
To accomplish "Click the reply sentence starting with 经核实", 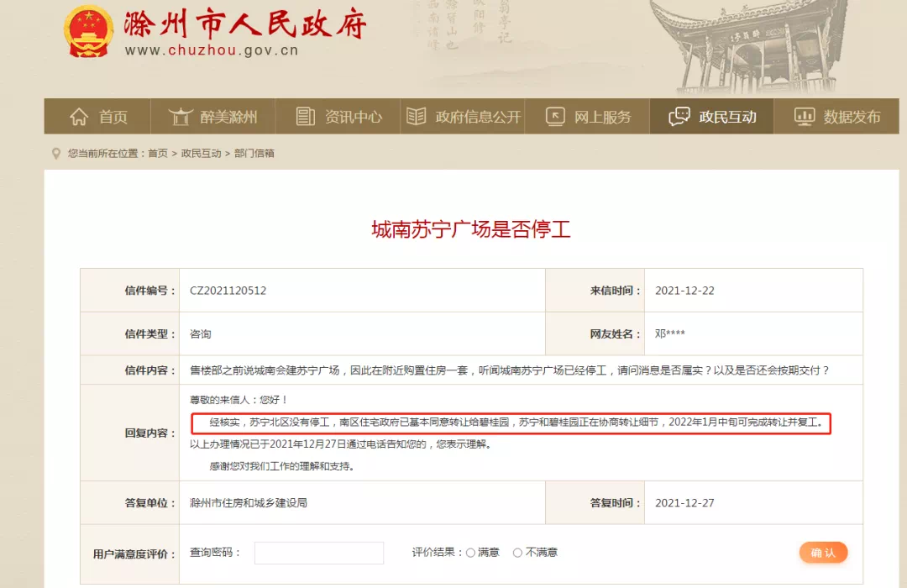I will click(516, 423).
